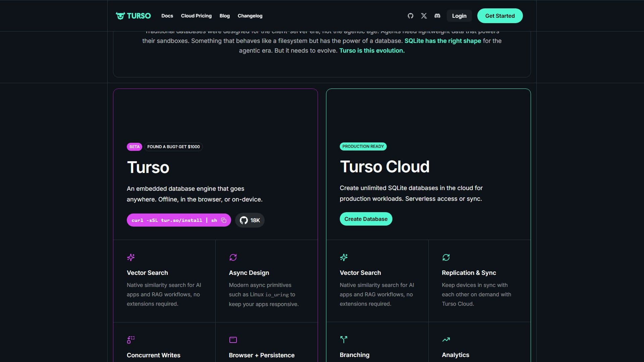644x362 pixels.
Task: Click the Get Started button
Action: [x=500, y=16]
